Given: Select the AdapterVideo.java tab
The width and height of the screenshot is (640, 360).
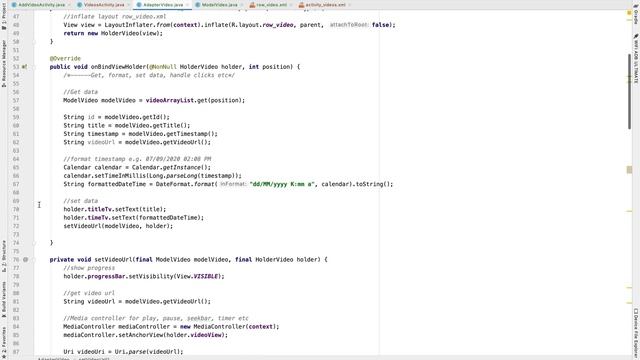Looking at the screenshot, I should pyautogui.click(x=162, y=5).
